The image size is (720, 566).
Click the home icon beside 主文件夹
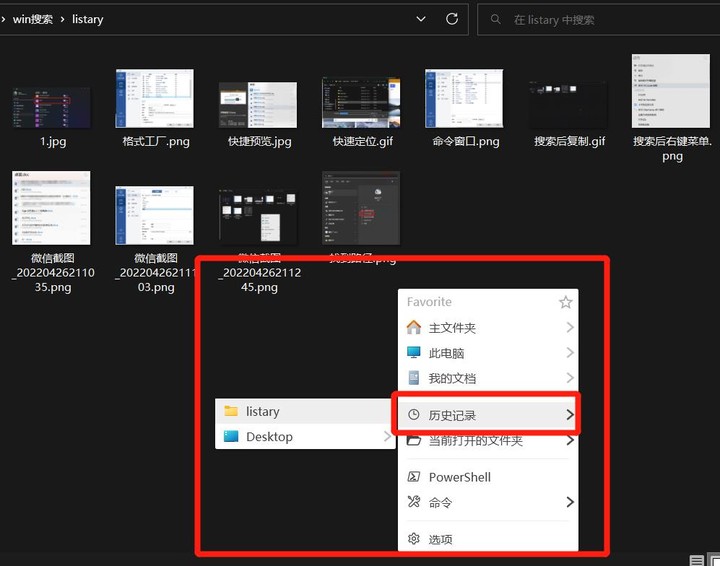pyautogui.click(x=414, y=327)
